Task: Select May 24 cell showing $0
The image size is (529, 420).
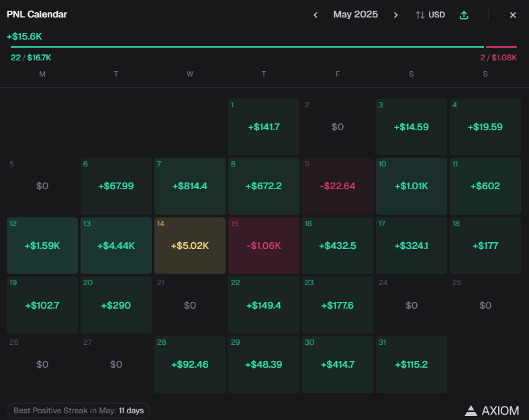Action: point(412,305)
